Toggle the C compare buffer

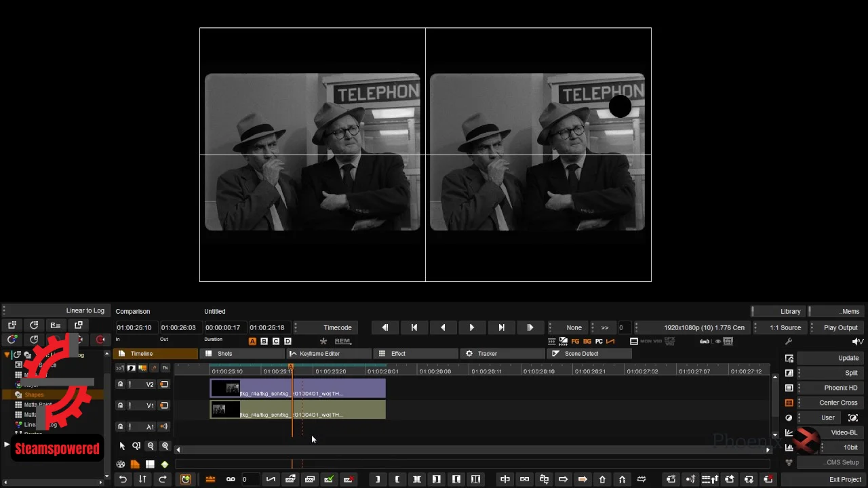coord(275,341)
